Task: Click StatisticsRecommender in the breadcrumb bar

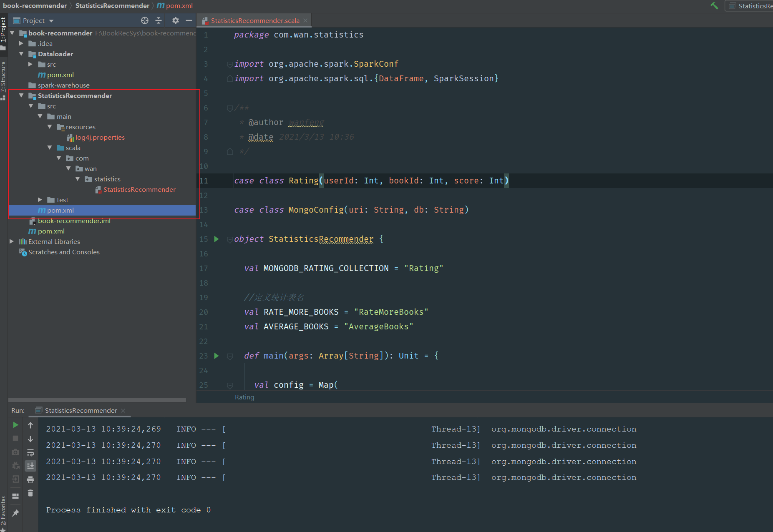Action: pos(112,6)
